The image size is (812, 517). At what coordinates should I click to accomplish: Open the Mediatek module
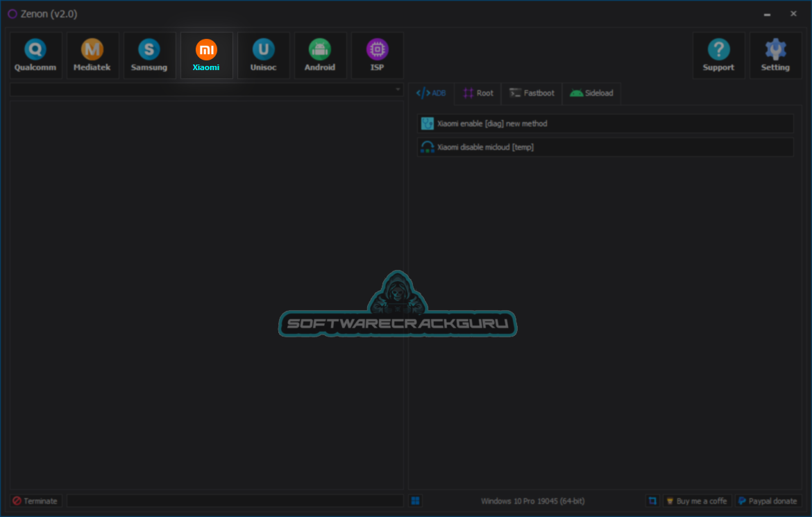(x=92, y=56)
